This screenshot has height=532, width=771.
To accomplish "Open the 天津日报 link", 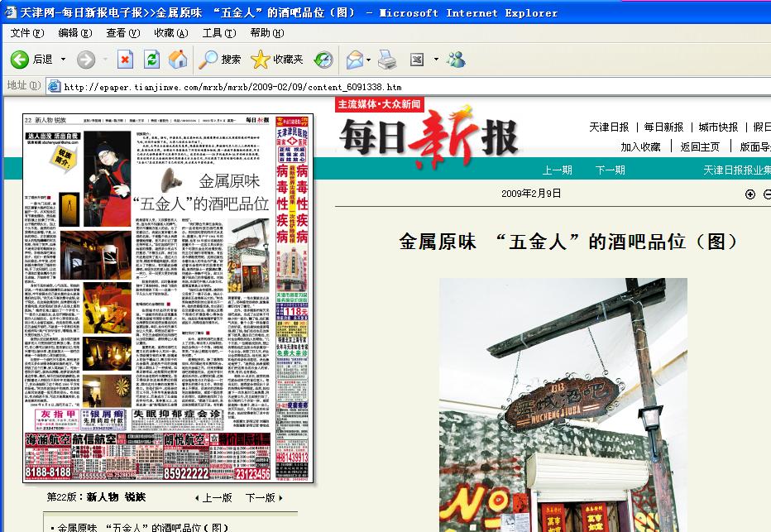I will [609, 127].
